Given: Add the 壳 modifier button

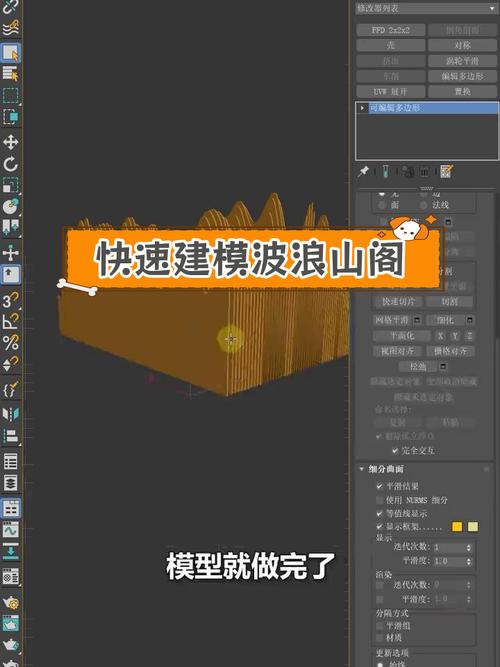Looking at the screenshot, I should point(391,46).
